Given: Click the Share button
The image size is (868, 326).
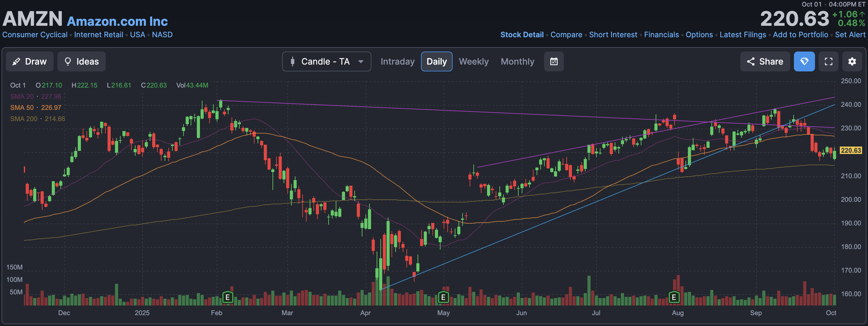Looking at the screenshot, I should tap(765, 61).
